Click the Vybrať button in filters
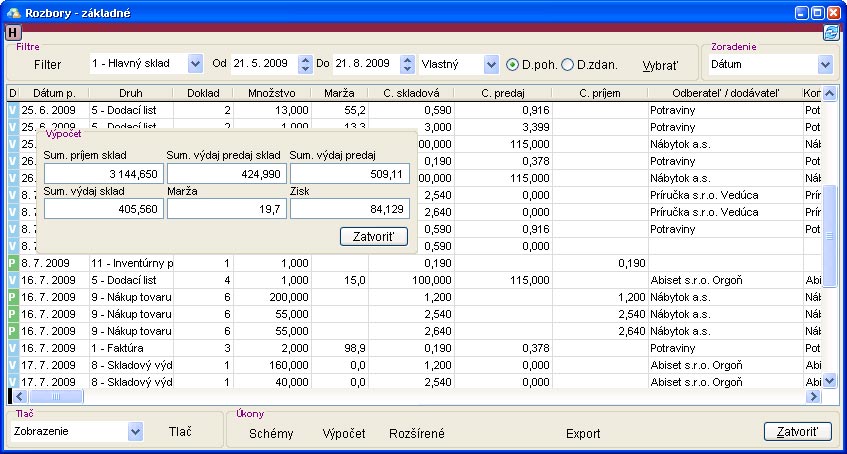This screenshot has height=454, width=847. pos(660,64)
